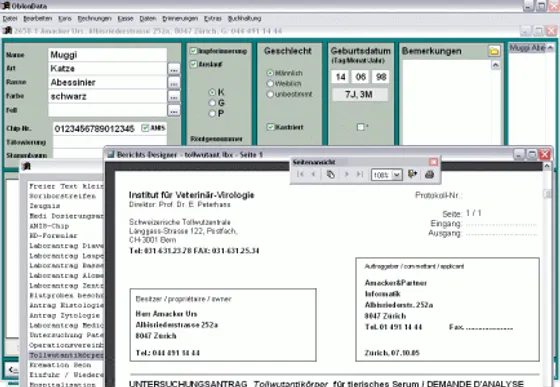560x387 pixels.
Task: Select the G radio button
Action: coord(212,103)
